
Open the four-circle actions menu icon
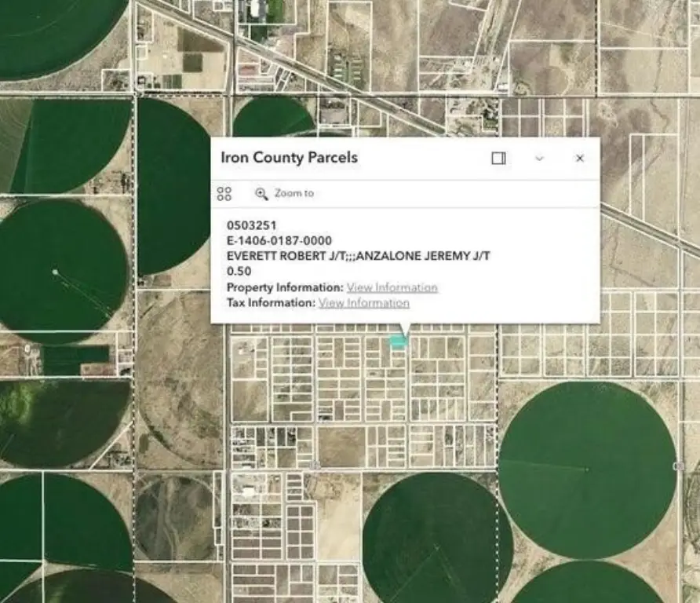pos(224,194)
